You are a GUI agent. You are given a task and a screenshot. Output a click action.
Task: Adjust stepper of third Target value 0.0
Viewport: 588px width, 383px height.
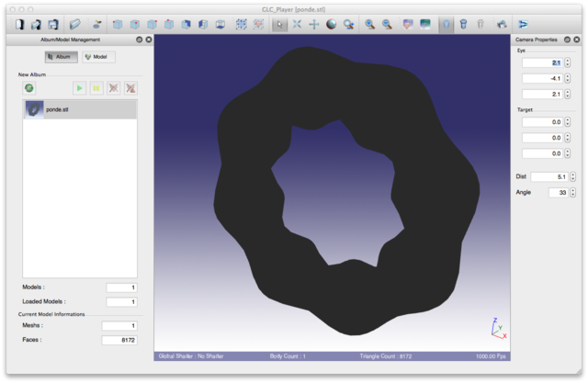pos(568,153)
